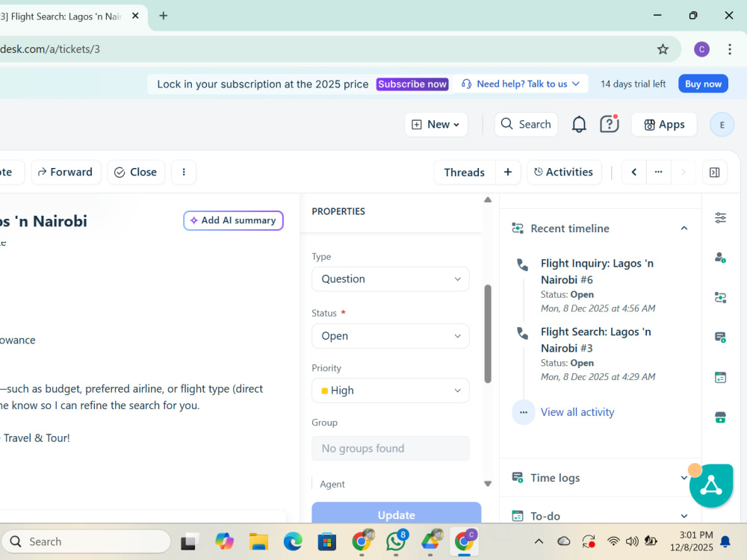
Task: Open Need help? Talk to us menu
Action: point(521,84)
